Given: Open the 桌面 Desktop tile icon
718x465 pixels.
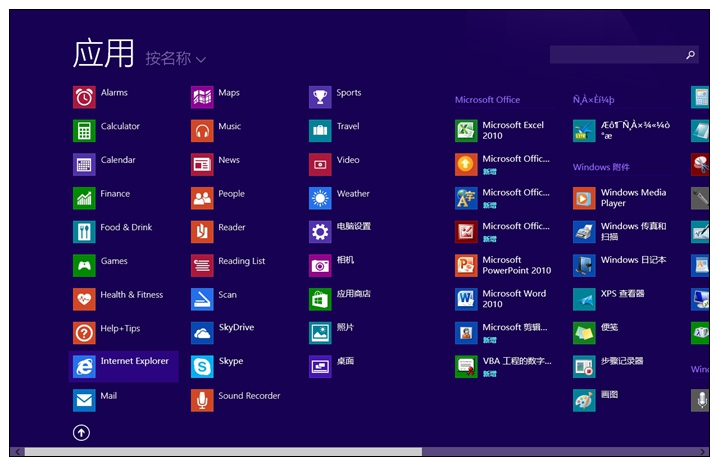Looking at the screenshot, I should tap(320, 367).
